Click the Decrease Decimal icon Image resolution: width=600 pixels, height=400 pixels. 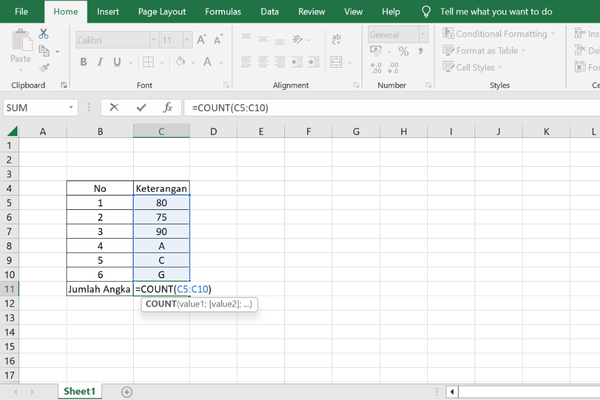tap(393, 68)
